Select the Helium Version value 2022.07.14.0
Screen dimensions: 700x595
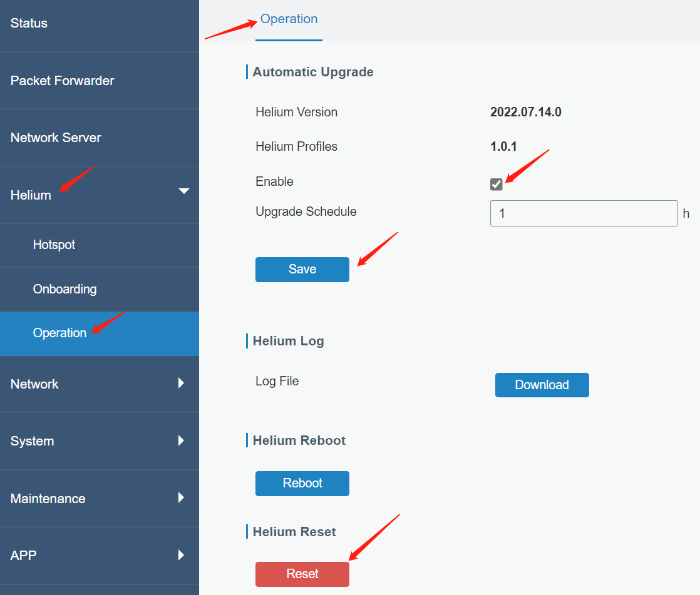coord(525,112)
